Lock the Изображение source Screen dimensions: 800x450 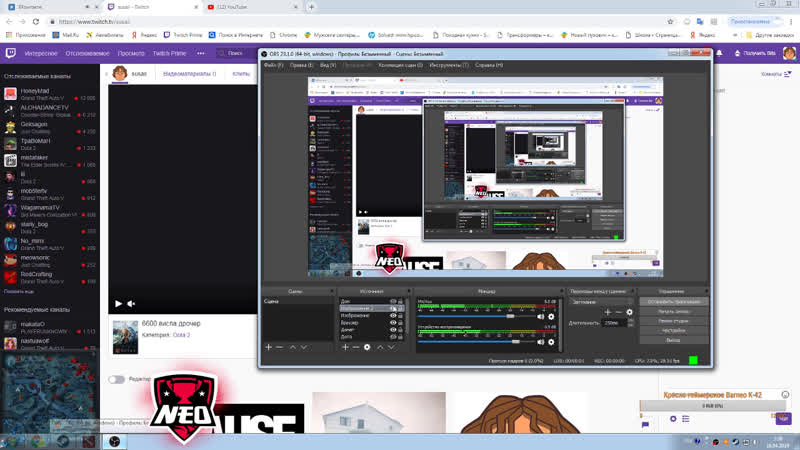(401, 315)
